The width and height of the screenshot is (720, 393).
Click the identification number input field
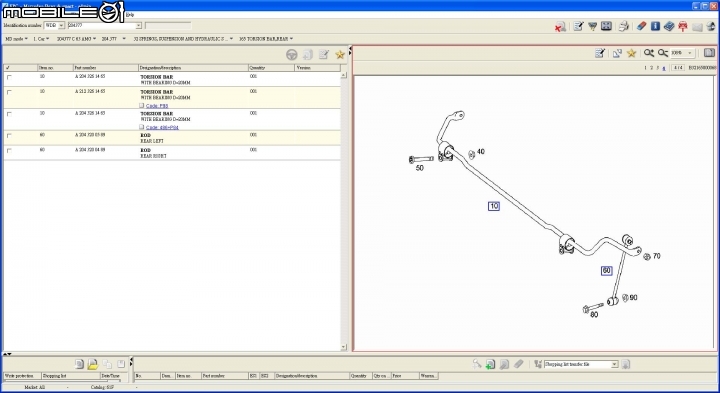click(x=105, y=25)
